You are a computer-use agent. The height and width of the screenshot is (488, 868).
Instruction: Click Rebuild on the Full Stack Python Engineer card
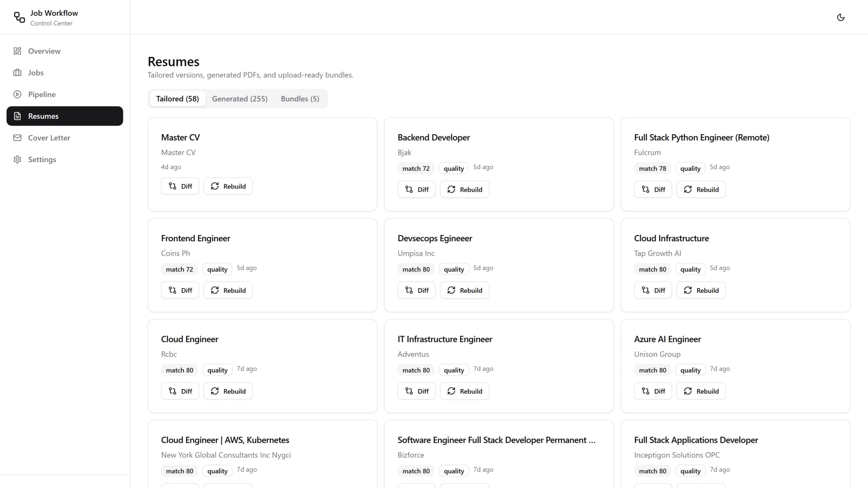pyautogui.click(x=701, y=189)
